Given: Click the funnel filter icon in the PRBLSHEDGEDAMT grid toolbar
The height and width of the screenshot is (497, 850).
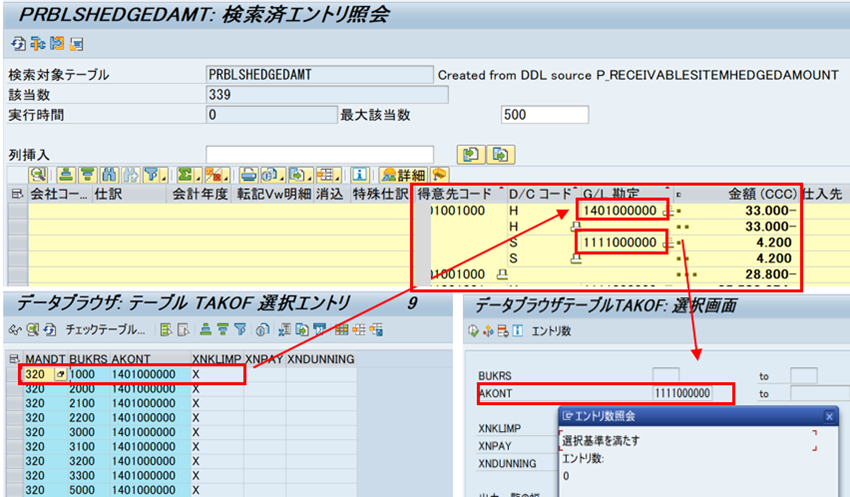Looking at the screenshot, I should (x=151, y=175).
